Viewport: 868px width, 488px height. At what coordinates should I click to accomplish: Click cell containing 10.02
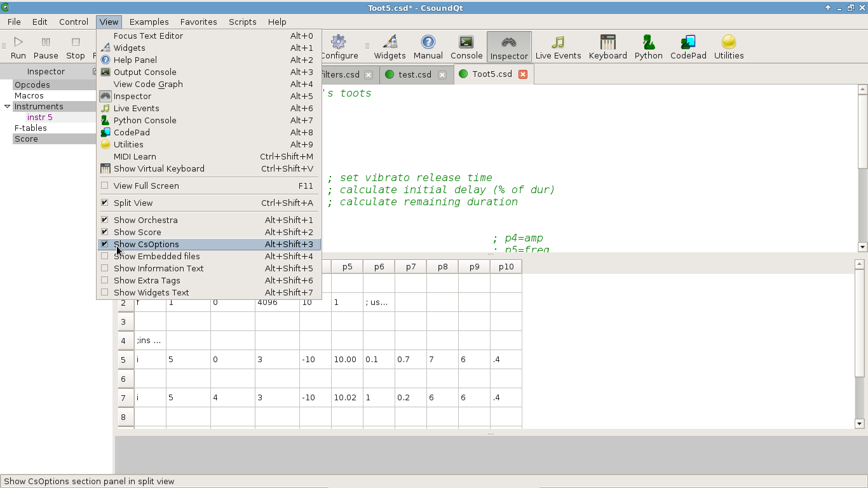(348, 398)
